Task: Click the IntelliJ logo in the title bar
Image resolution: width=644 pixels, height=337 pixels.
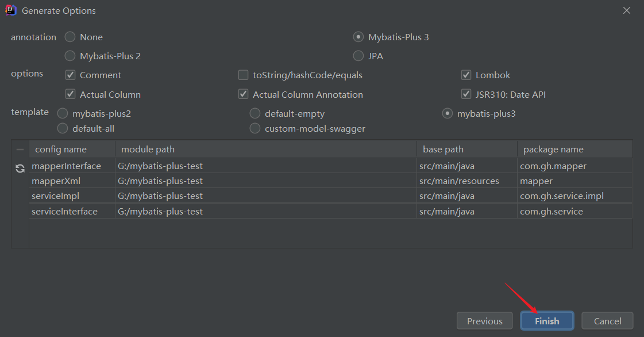Action: [11, 10]
